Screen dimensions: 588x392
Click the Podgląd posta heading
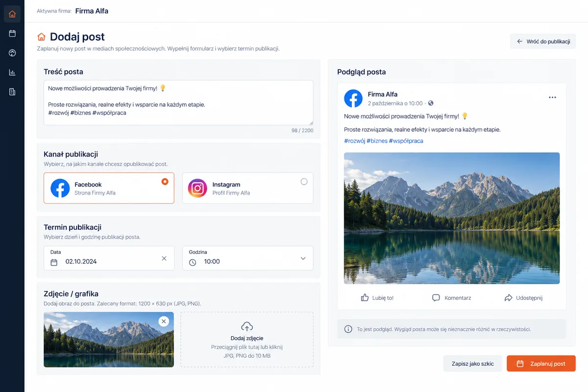(x=362, y=72)
